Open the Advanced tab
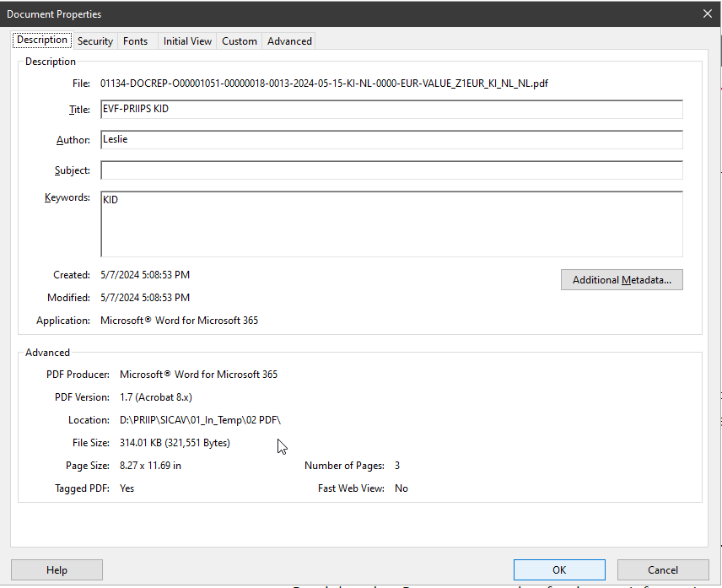722x588 pixels. pyautogui.click(x=289, y=41)
